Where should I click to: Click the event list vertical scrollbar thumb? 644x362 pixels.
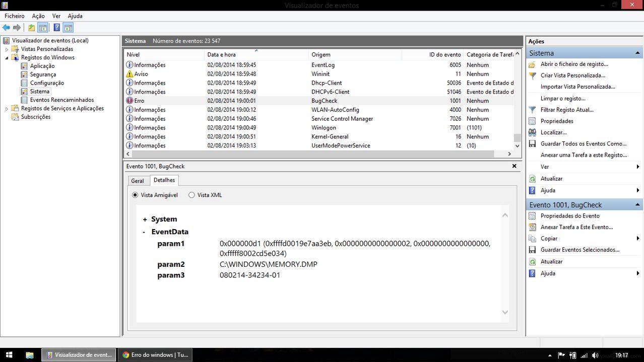click(x=517, y=138)
